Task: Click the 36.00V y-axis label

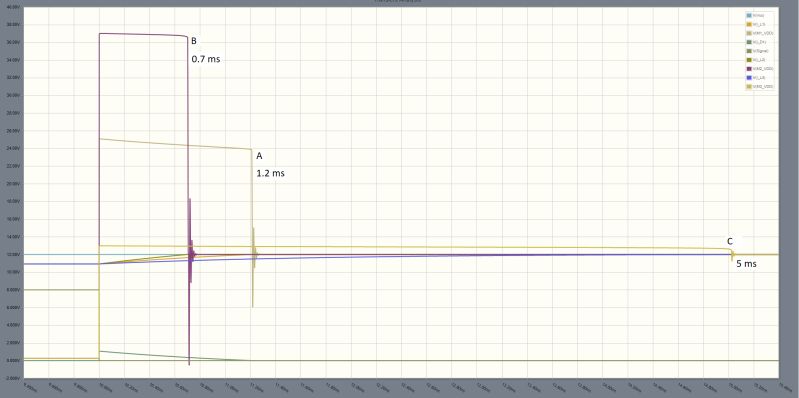Action: coord(12,42)
